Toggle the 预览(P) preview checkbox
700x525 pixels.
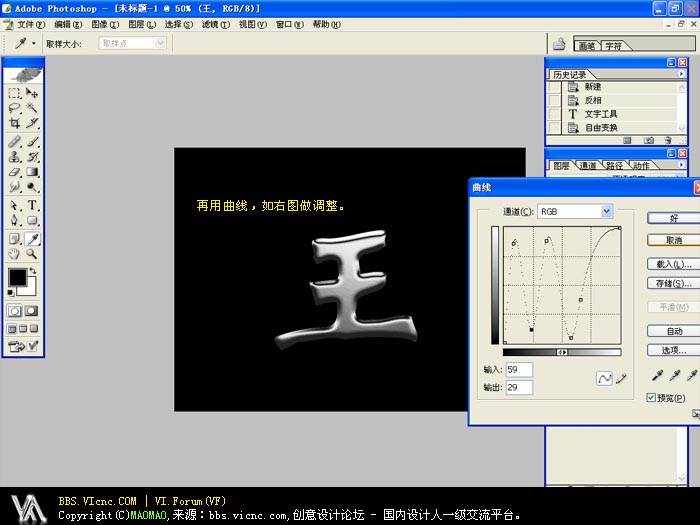pyautogui.click(x=652, y=398)
